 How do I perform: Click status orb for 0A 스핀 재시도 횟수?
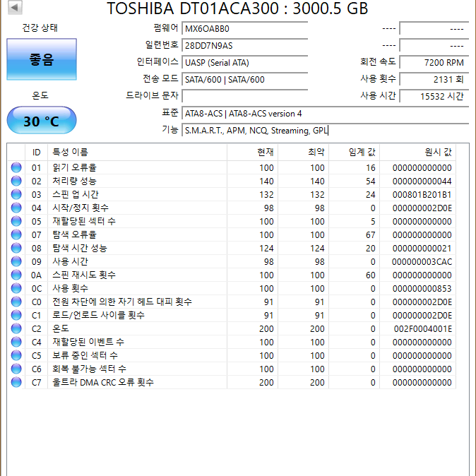[16, 275]
